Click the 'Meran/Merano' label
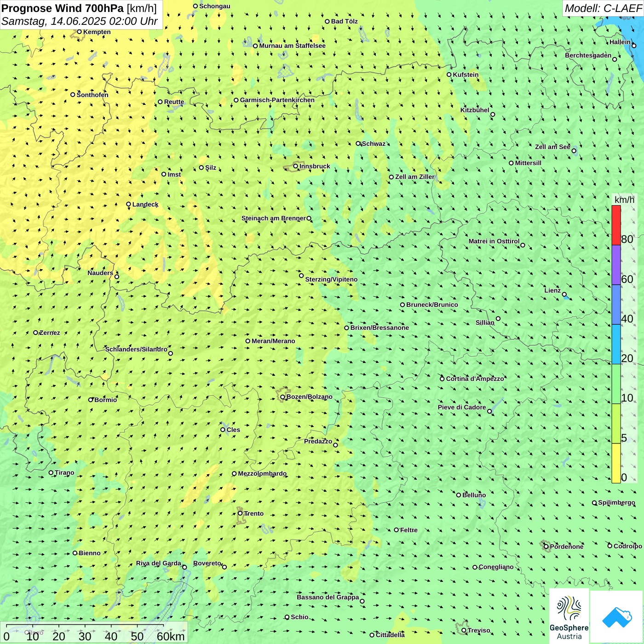Screen dimensions: 644x644 [x=274, y=341]
